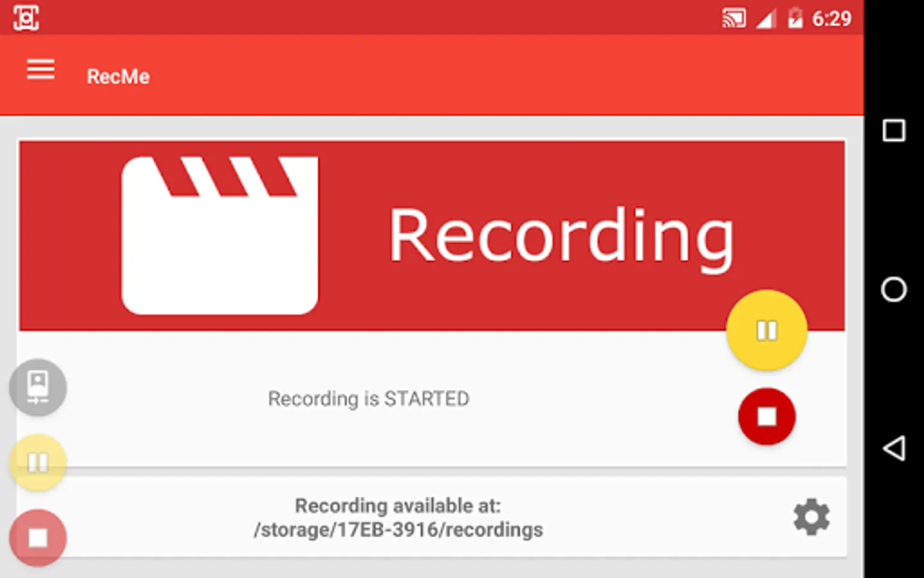Tap the 6:29 clock in status bar
The width and height of the screenshot is (924, 578).
pos(832,19)
